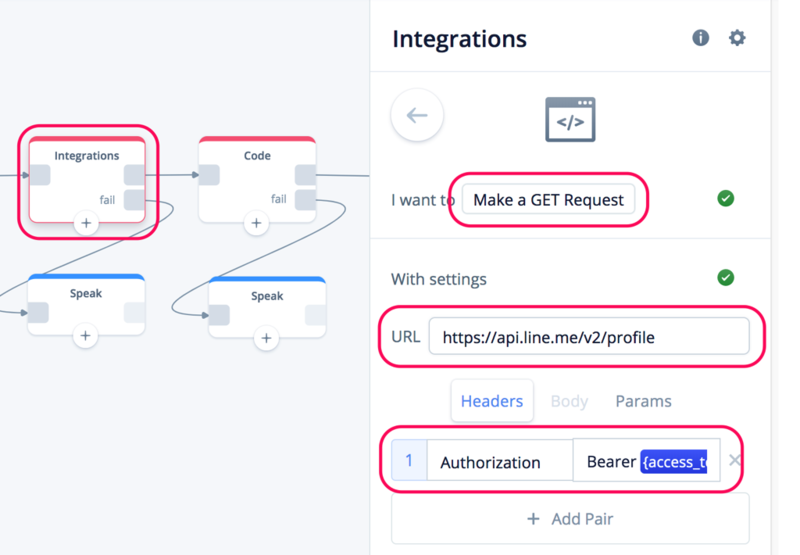Add step under the Code block

click(x=257, y=223)
